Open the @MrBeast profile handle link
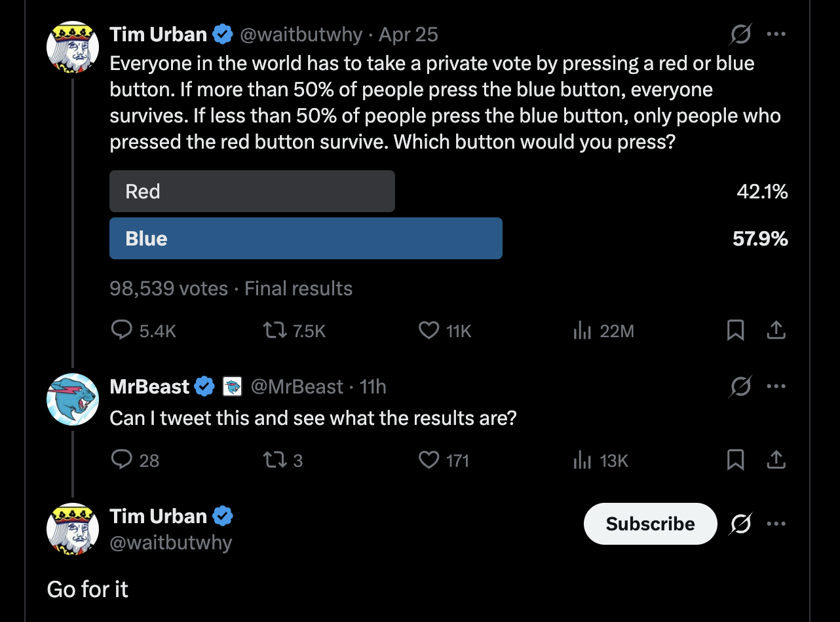Screen dimensions: 840x622 [x=297, y=387]
